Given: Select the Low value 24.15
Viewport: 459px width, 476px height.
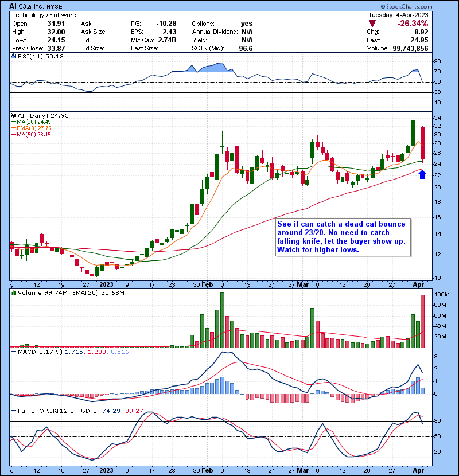Looking at the screenshot, I should tap(56, 40).
